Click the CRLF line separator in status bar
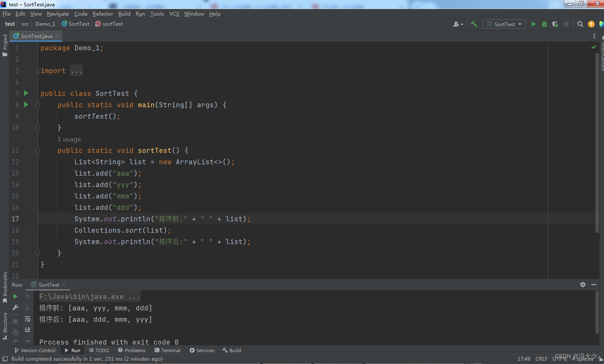 [541, 359]
